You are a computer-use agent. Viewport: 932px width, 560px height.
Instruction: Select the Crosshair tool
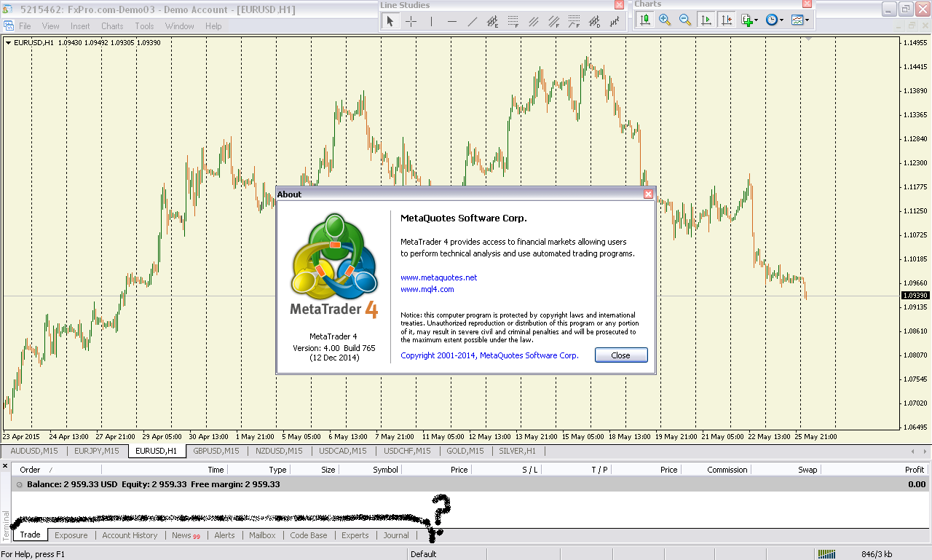411,21
